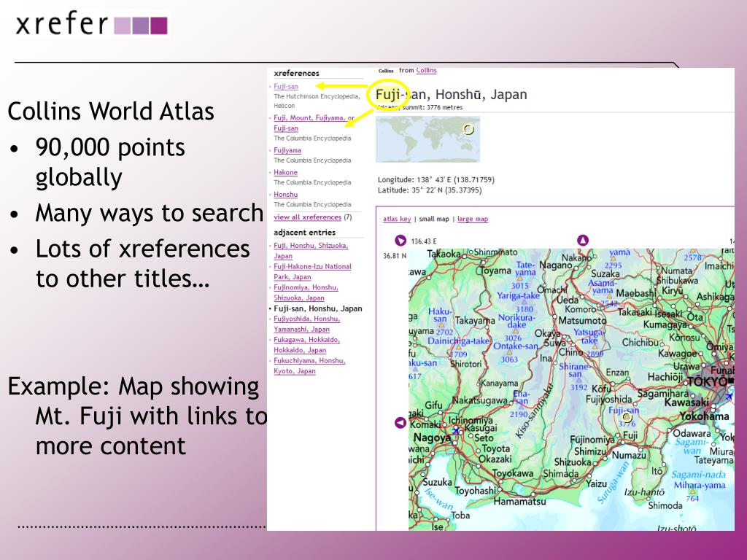
Task: Open 'Fuji, Mount, Fujiyama, or Fuji-san' link
Action: [314, 122]
